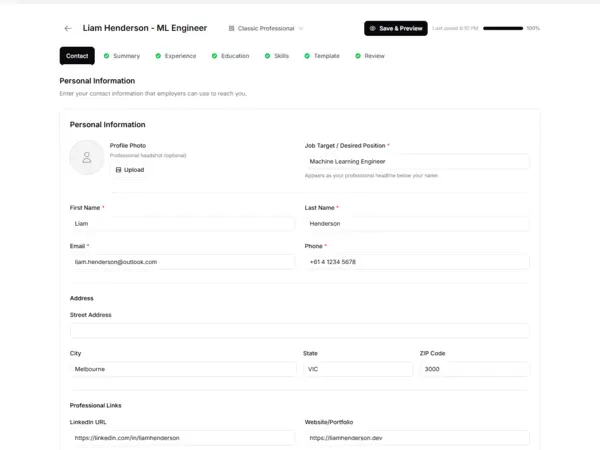
Task: Click the Email input field
Action: (182, 262)
